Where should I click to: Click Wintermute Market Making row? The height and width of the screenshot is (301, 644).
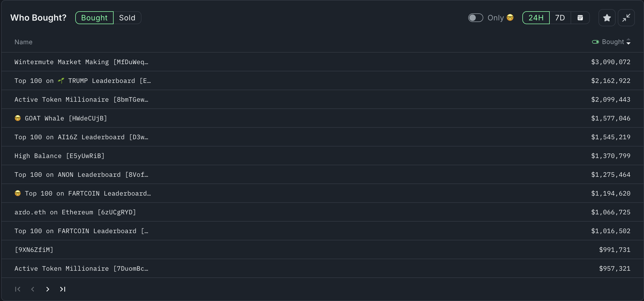coord(323,62)
